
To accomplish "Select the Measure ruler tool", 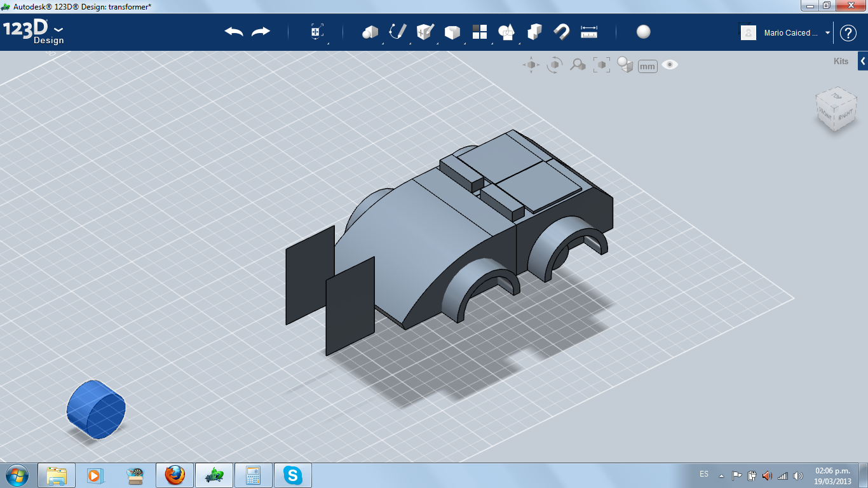I will (x=589, y=32).
